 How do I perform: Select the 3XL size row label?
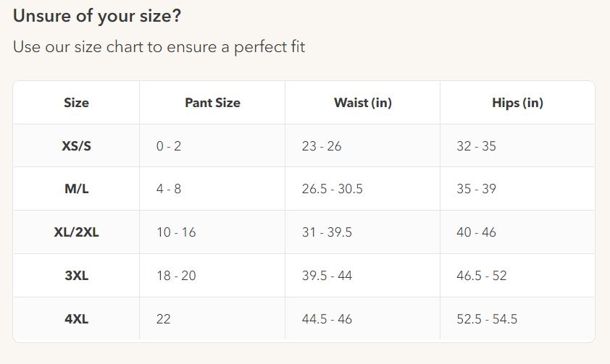[x=76, y=276]
